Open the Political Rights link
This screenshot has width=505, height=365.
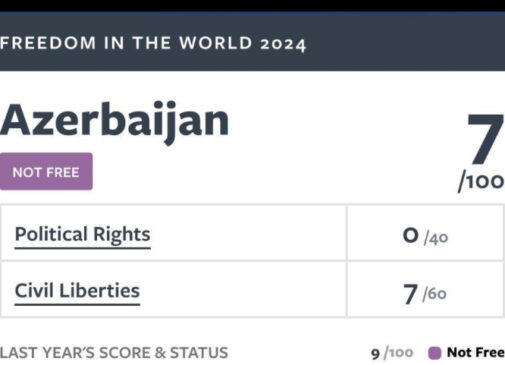coord(83,234)
